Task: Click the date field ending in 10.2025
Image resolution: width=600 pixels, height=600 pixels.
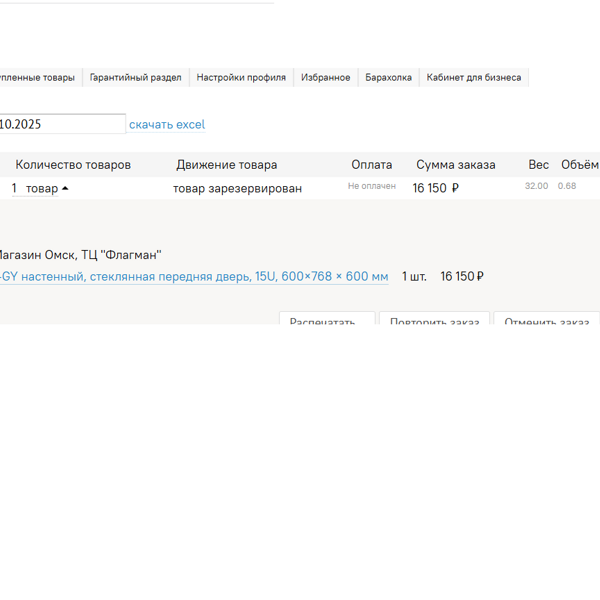Action: pyautogui.click(x=60, y=125)
